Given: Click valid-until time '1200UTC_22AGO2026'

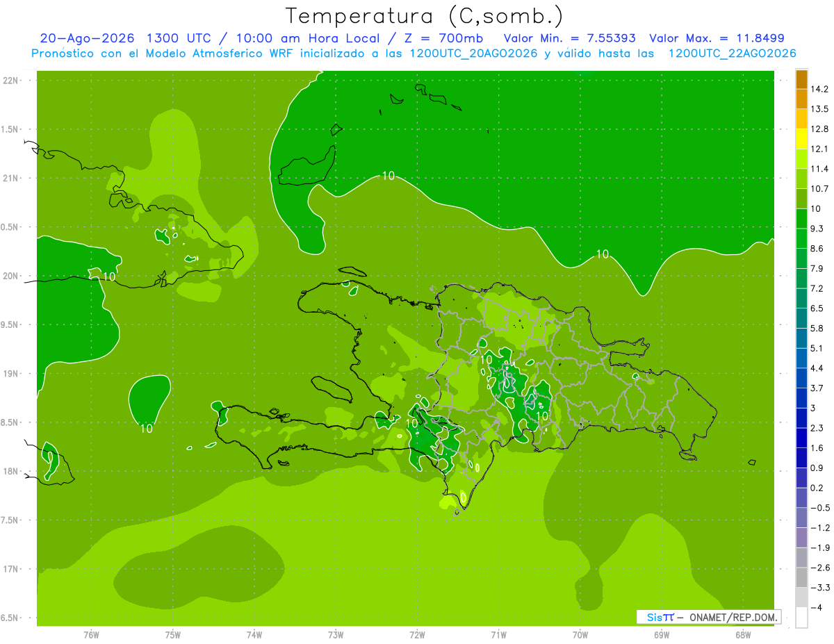Looking at the screenshot, I should [x=732, y=53].
